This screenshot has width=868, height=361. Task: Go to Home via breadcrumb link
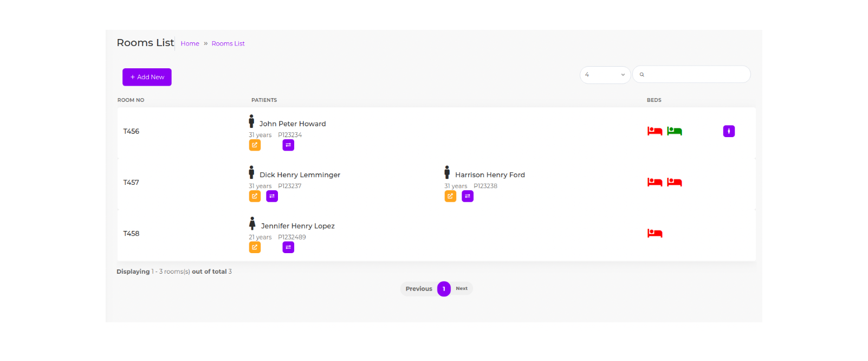[x=190, y=44]
